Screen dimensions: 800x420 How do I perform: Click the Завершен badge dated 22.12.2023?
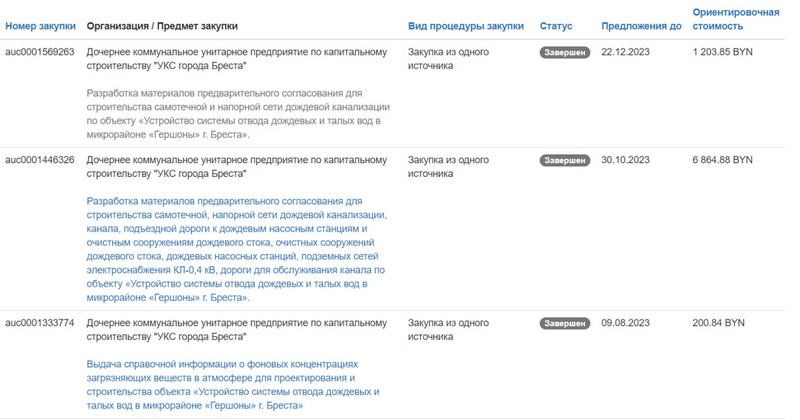565,53
